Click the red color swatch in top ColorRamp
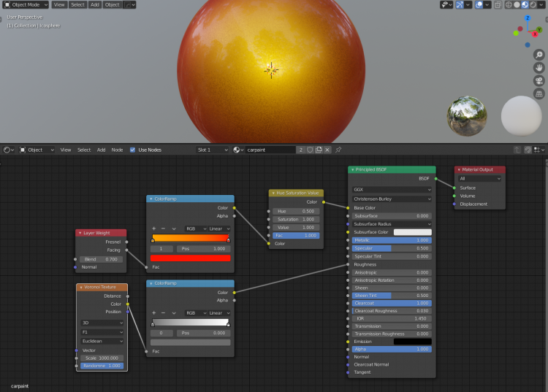 click(x=190, y=258)
